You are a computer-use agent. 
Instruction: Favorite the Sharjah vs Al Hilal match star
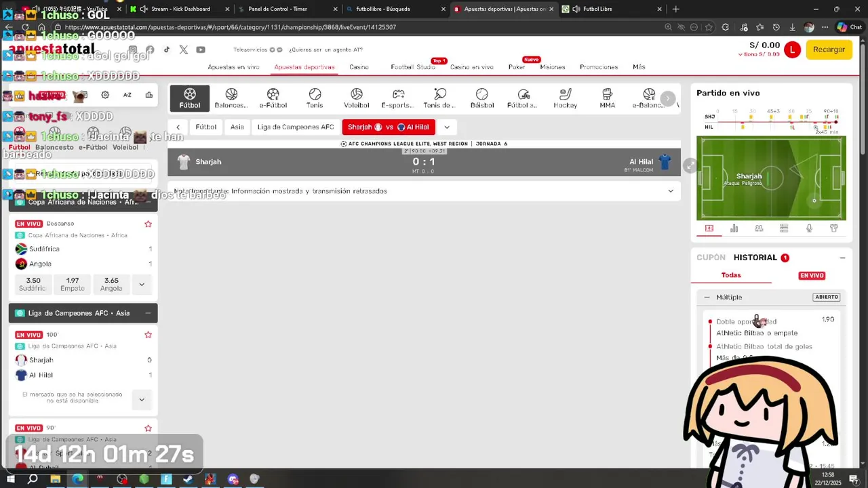[148, 335]
